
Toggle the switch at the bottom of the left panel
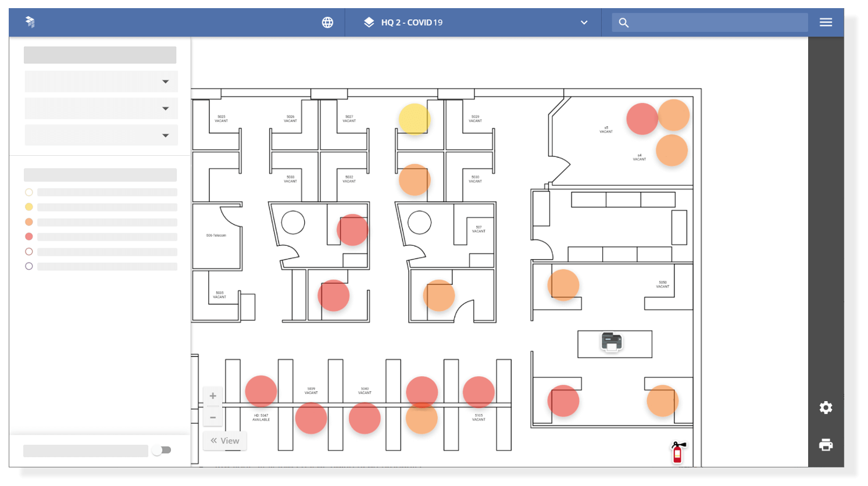click(x=162, y=450)
